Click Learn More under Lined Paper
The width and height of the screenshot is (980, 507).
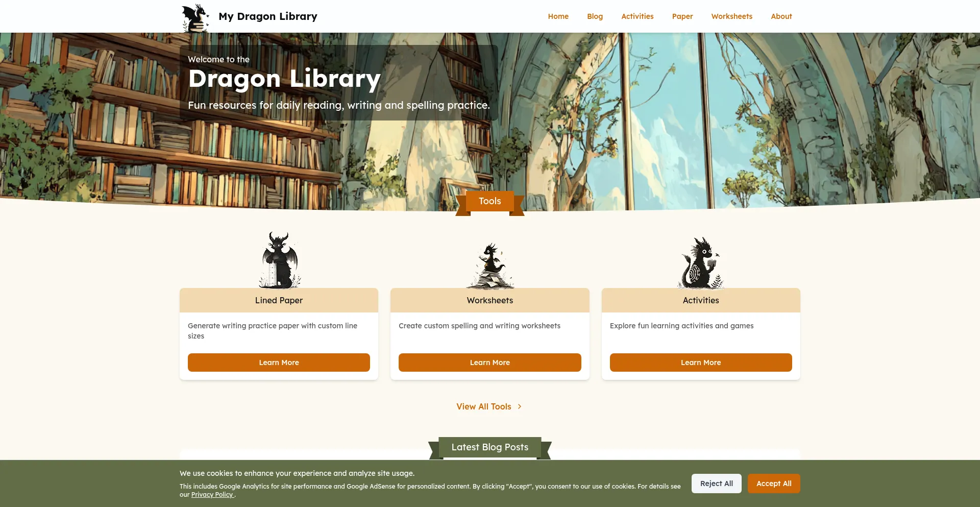279,363
